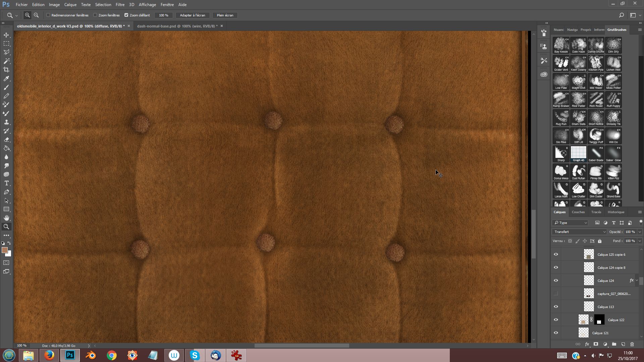644x362 pixels.
Task: Open the Opacité value dropdown arrow
Action: point(640,232)
